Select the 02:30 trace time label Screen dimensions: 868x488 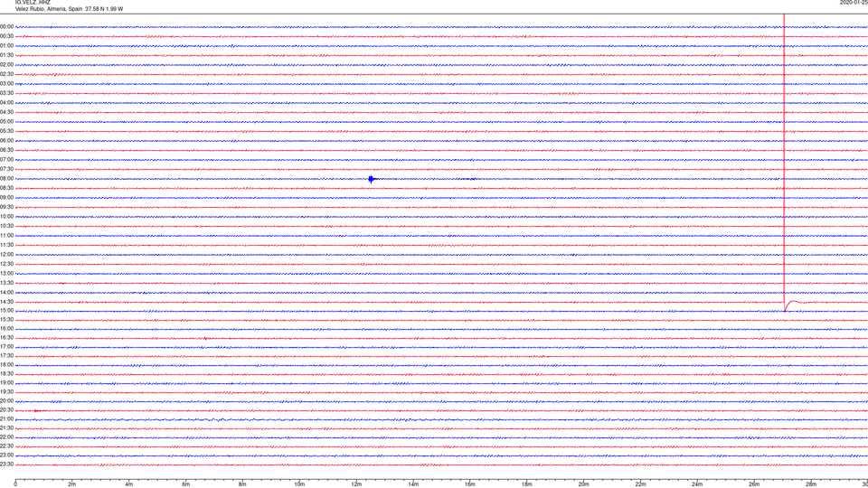(6, 73)
